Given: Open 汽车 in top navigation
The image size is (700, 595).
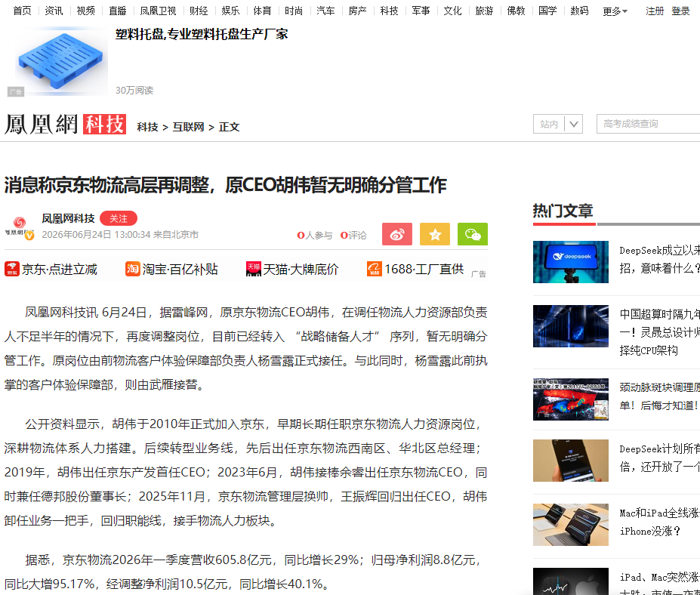Looking at the screenshot, I should coord(326,11).
